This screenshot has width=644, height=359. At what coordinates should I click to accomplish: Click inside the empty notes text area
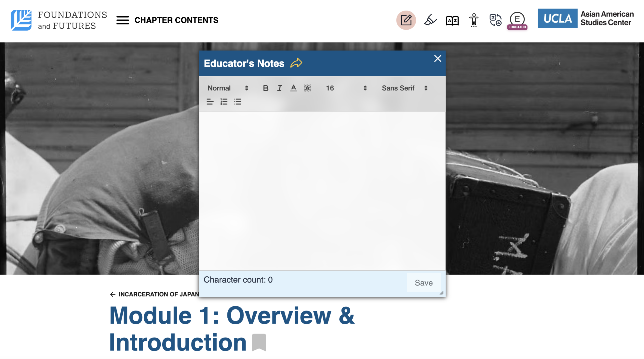[322, 191]
